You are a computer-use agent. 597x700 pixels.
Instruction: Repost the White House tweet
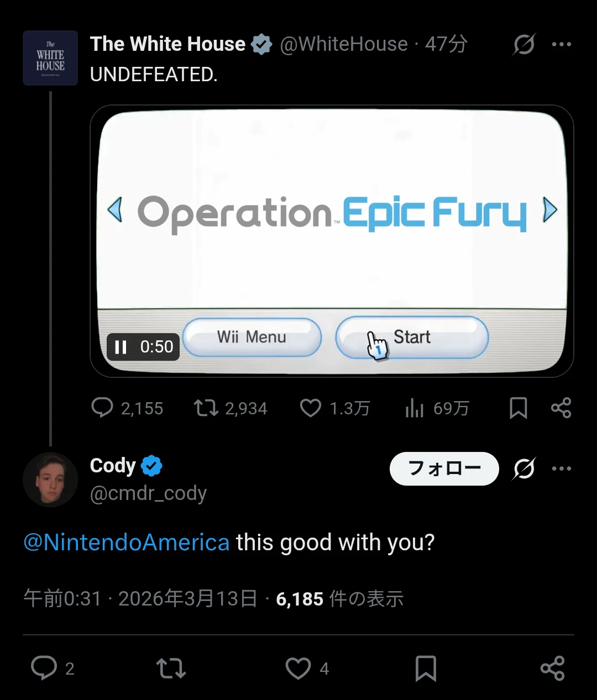pyautogui.click(x=206, y=408)
